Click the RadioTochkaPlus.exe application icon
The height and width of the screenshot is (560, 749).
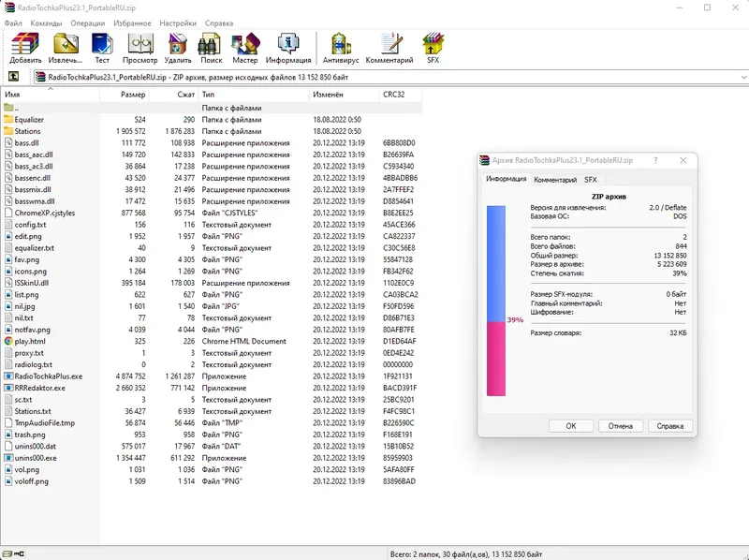8,376
